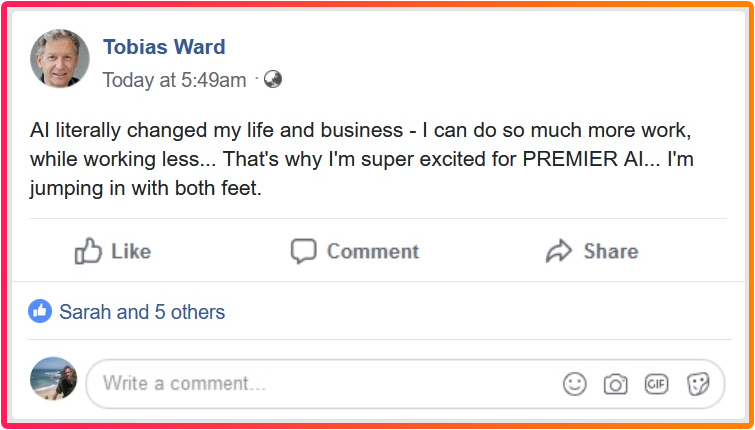Click the commenter avatar beside comment box

(x=54, y=380)
